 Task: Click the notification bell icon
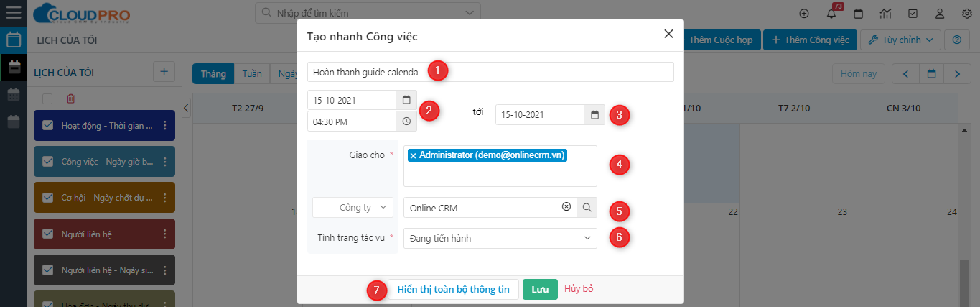pos(831,14)
